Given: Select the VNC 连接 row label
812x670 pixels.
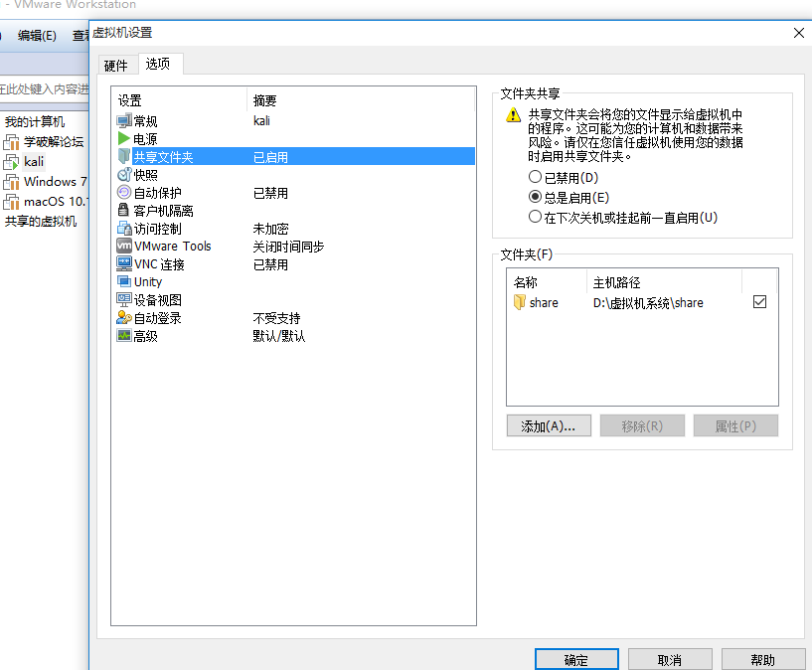Looking at the screenshot, I should 159,264.
